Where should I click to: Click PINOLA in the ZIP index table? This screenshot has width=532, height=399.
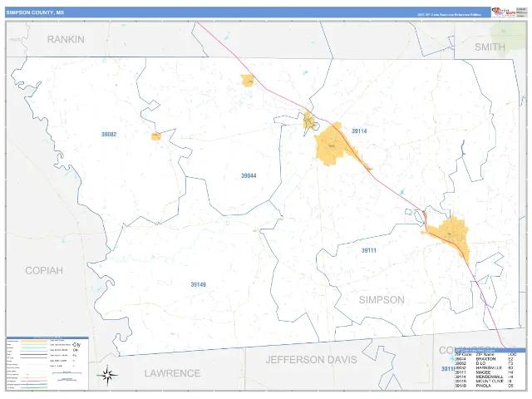tap(484, 386)
